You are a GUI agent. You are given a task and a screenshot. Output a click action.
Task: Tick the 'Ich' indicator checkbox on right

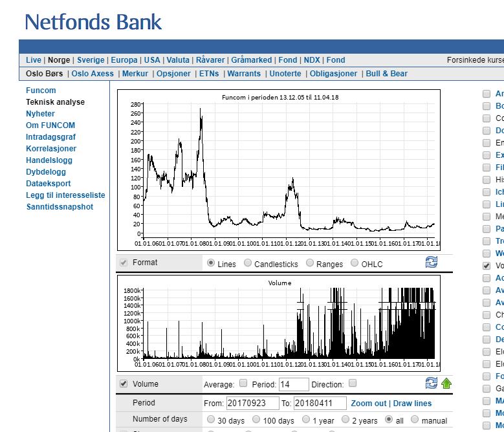tap(487, 192)
